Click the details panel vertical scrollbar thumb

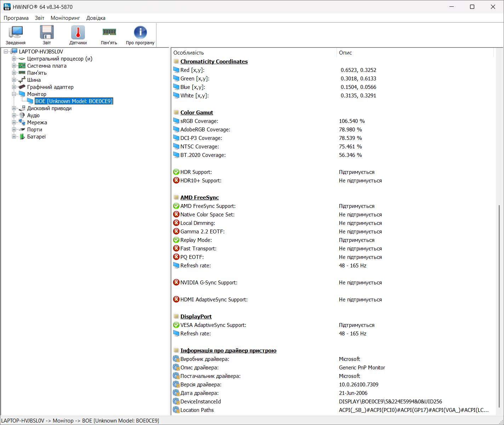click(499, 306)
